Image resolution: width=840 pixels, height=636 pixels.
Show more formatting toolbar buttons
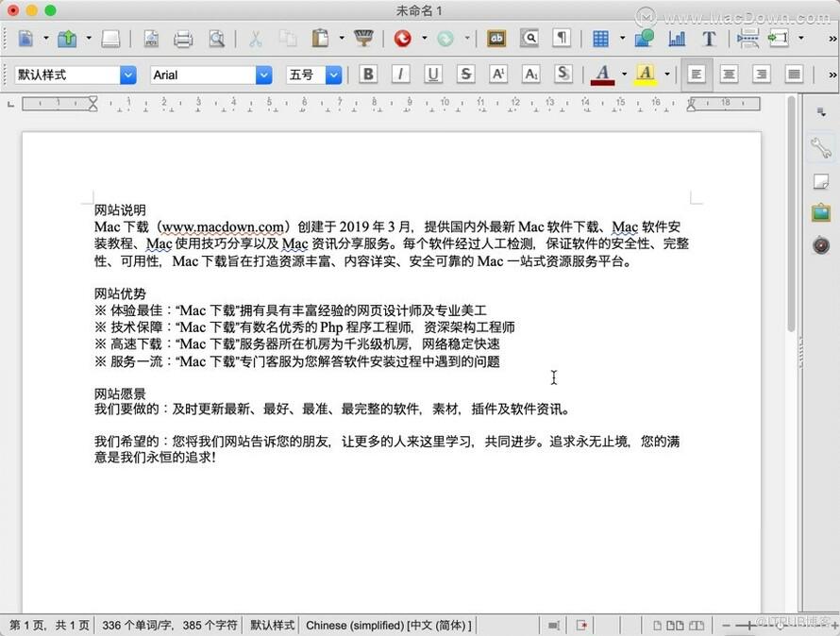[832, 75]
